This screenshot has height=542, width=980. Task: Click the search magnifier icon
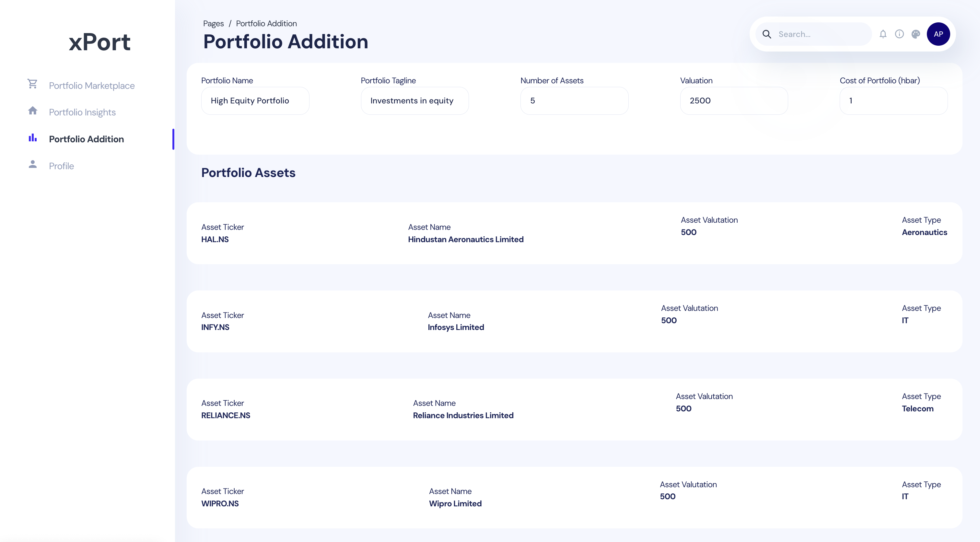pos(767,34)
